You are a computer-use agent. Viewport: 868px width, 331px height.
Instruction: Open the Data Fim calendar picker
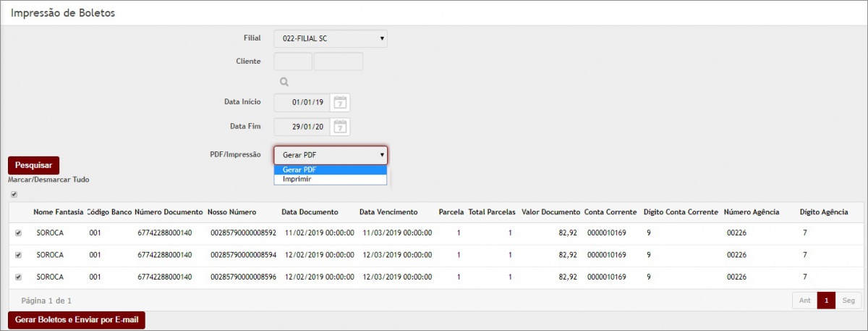pyautogui.click(x=340, y=126)
